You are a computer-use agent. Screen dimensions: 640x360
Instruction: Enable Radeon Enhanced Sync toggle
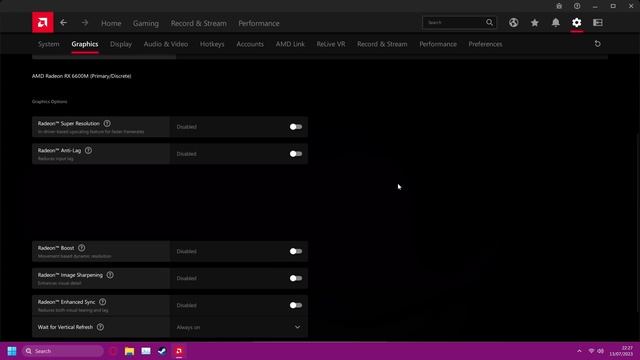296,305
